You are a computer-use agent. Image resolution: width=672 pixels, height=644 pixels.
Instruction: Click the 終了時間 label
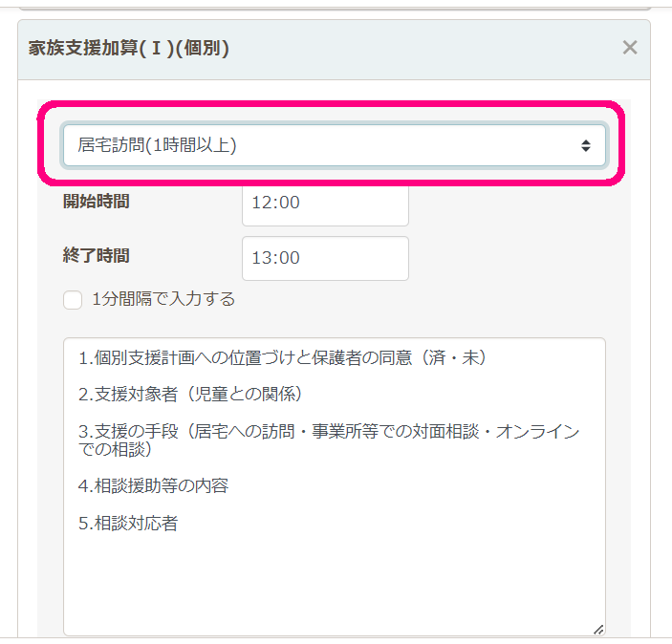point(96,256)
